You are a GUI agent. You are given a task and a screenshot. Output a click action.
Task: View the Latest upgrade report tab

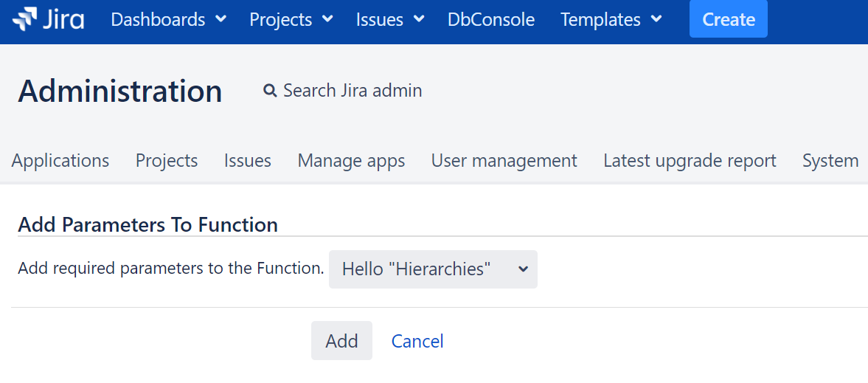pos(690,160)
